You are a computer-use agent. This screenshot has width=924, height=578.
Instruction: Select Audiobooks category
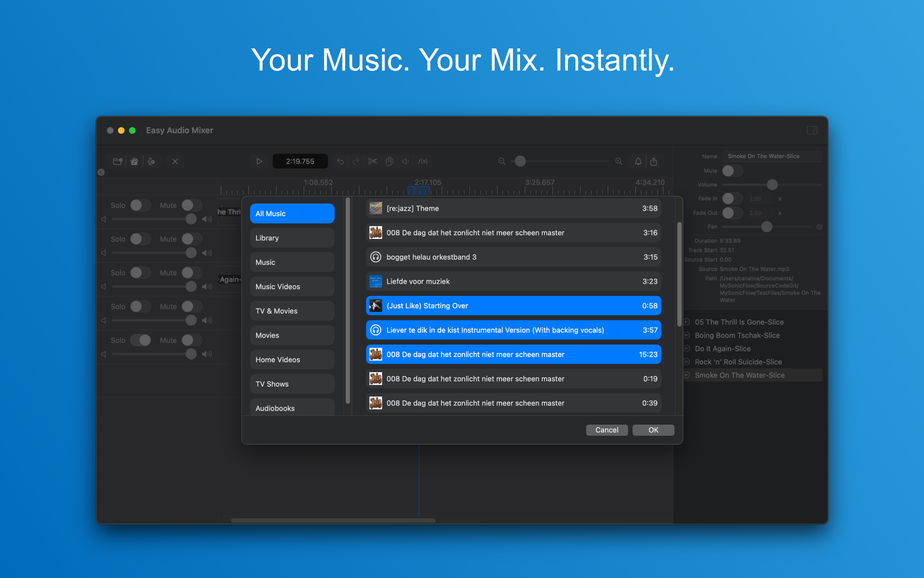point(292,407)
